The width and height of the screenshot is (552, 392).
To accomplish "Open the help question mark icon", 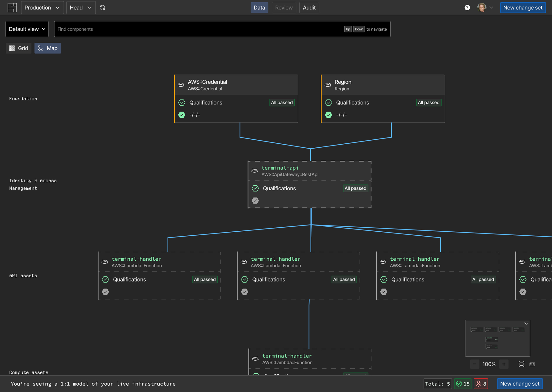I will (x=467, y=8).
